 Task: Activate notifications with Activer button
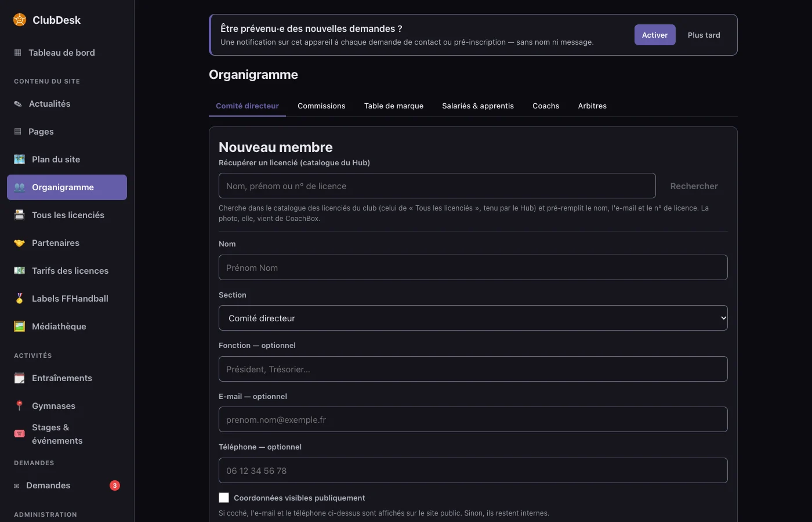(655, 35)
